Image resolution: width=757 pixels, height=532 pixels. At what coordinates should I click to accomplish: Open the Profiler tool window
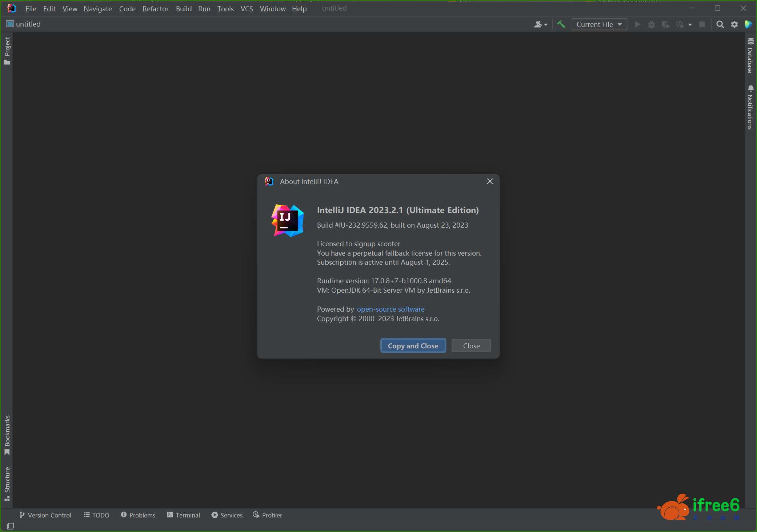pos(267,515)
